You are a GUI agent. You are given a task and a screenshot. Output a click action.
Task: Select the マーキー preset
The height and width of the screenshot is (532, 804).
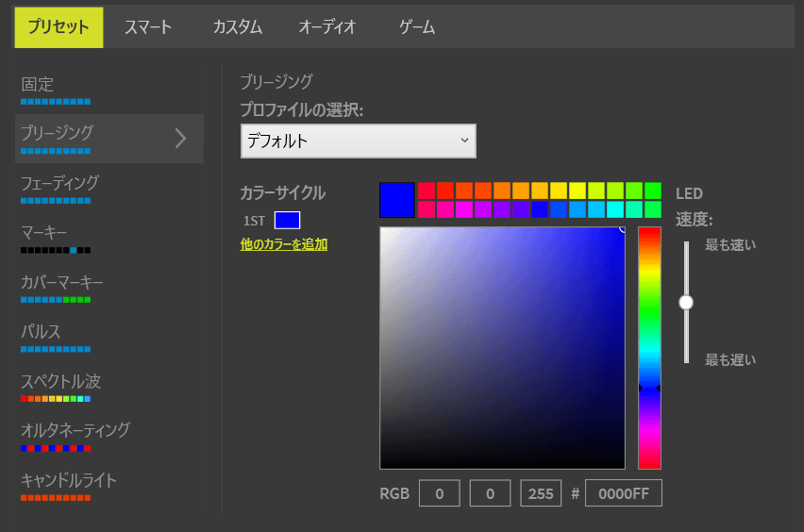56,238
